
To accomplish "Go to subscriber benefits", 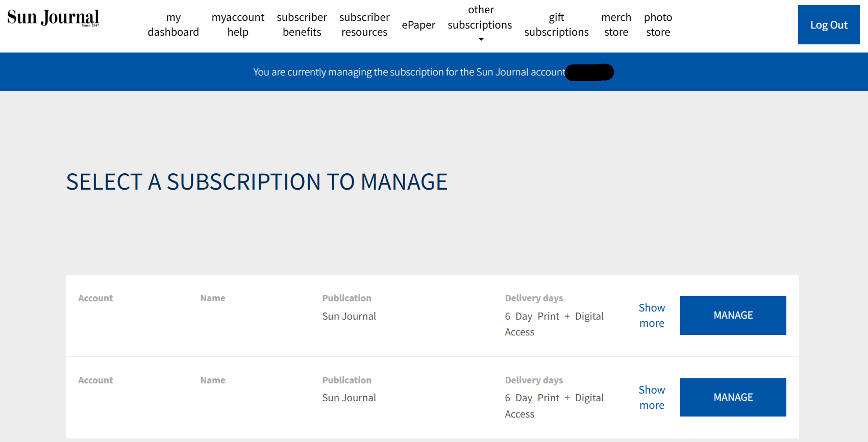I will [x=302, y=24].
